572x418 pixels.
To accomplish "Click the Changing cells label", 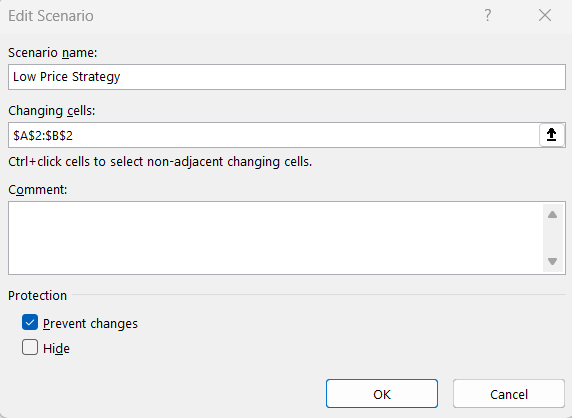I will tap(51, 111).
